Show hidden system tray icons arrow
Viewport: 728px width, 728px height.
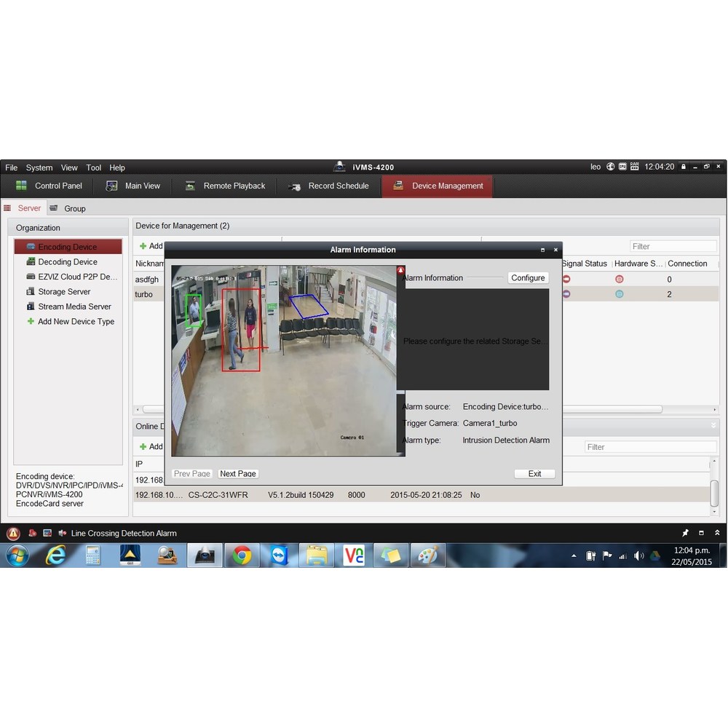(574, 555)
